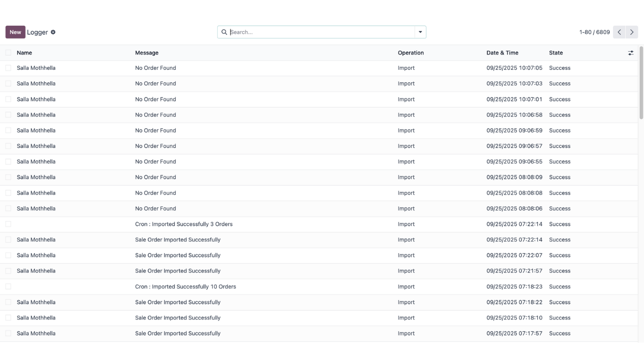Click the Operation column header

tap(411, 53)
